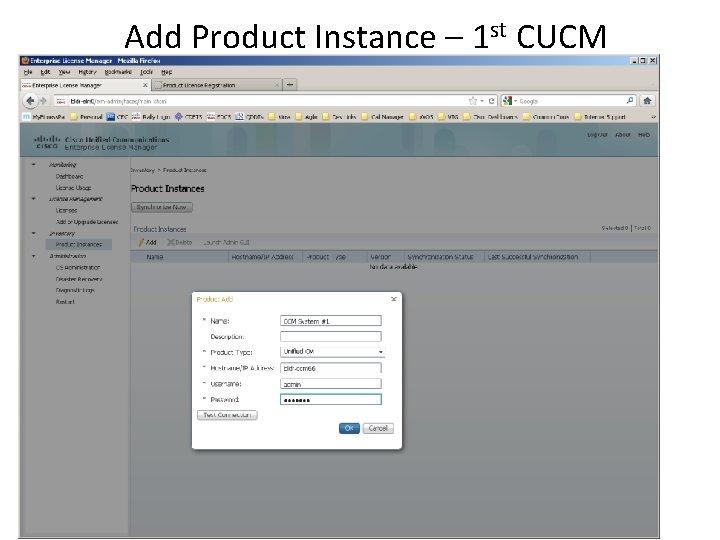Click the Hostname/IP Address column header
The height and width of the screenshot is (540, 720).
262,257
